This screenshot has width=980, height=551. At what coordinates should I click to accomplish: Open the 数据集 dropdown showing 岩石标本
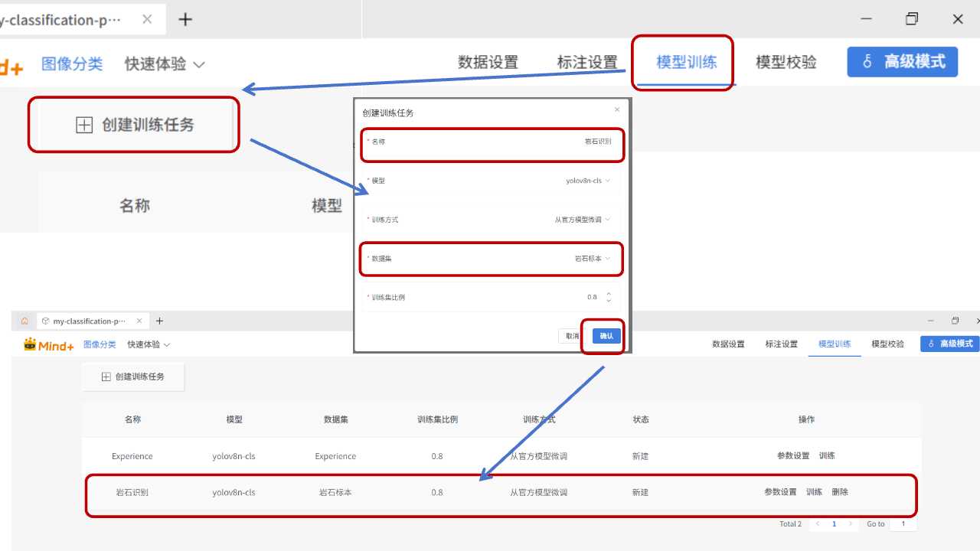[591, 259]
